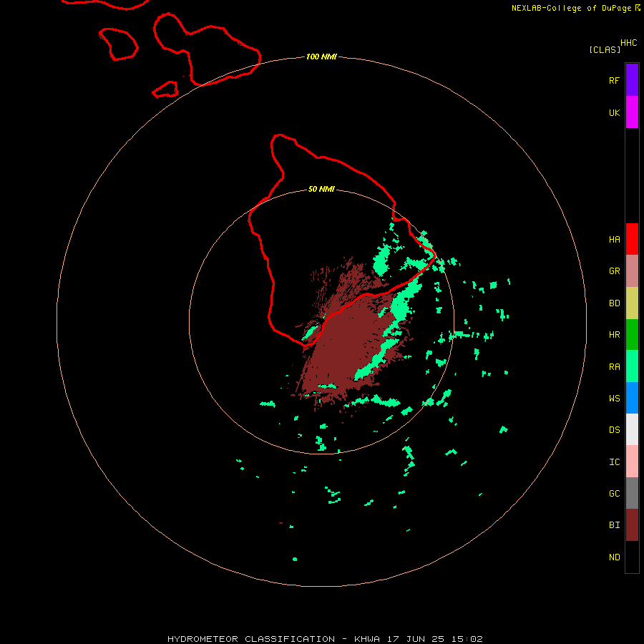Click the 'NEXLAB-College of DuPage' credit text
This screenshot has height=644, width=644.
tap(571, 8)
